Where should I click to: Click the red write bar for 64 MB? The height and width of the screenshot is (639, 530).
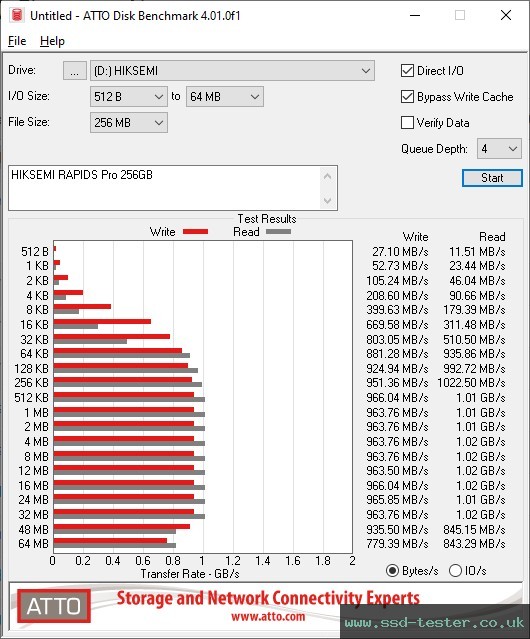point(110,541)
